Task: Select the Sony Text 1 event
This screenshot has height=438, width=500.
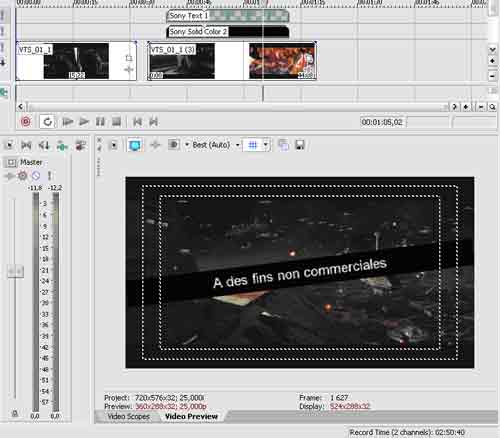Action: coord(227,16)
